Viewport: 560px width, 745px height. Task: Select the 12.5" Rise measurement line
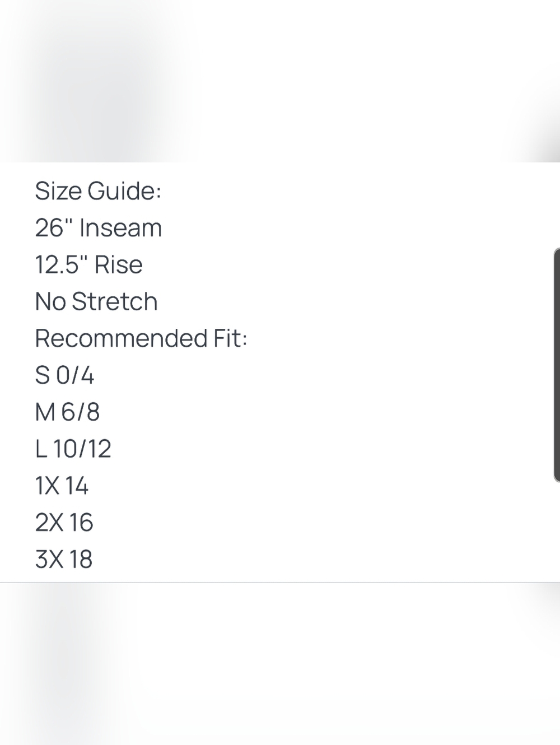click(x=88, y=265)
